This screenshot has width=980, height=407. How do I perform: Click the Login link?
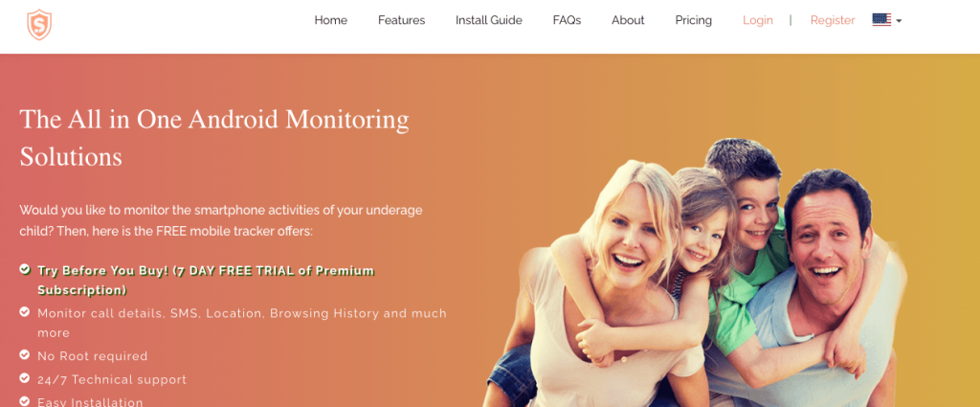758,20
